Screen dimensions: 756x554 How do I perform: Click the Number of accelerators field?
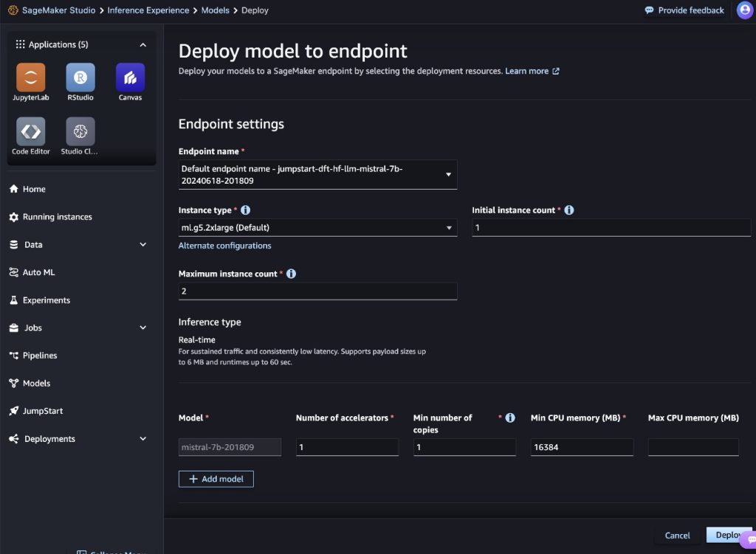click(x=347, y=447)
